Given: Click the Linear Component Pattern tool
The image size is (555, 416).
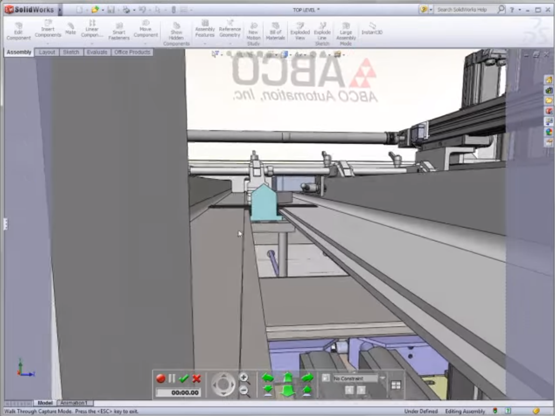Looking at the screenshot, I should point(92,29).
